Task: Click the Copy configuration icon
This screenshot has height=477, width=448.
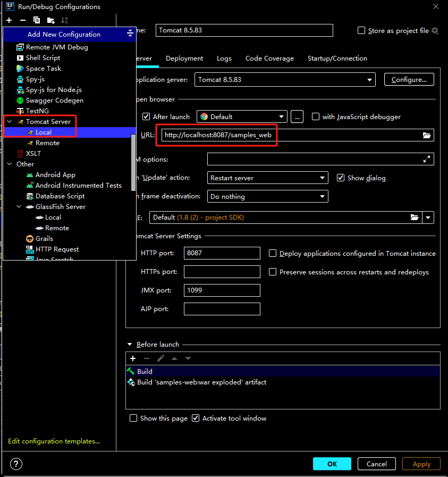Action: pyautogui.click(x=37, y=20)
